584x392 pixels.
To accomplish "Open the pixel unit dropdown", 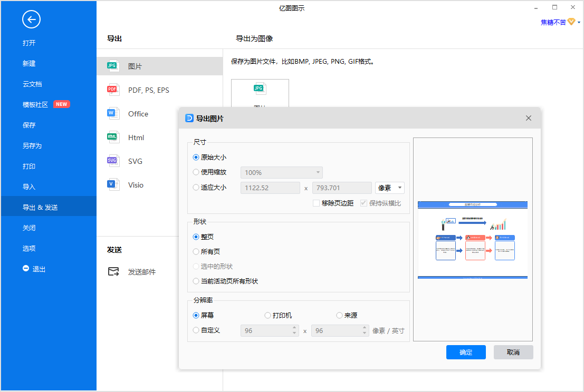I will [389, 188].
